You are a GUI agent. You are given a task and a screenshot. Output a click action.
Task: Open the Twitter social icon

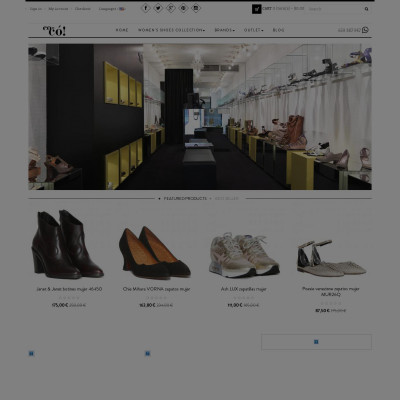coord(158,8)
